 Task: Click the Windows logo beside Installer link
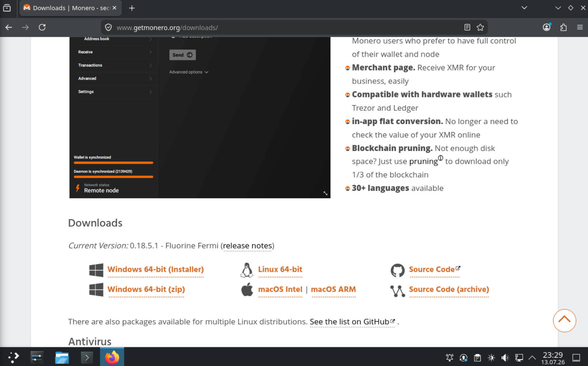(96, 270)
